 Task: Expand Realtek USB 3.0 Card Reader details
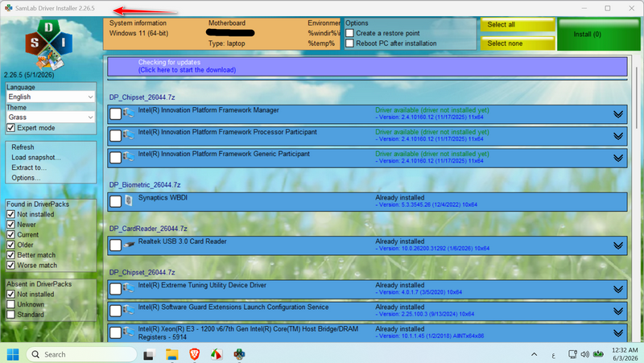[618, 245]
